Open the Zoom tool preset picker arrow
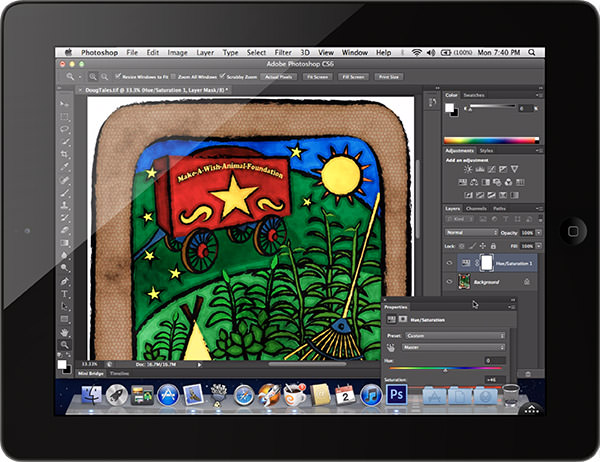The image size is (600, 462). 80,77
